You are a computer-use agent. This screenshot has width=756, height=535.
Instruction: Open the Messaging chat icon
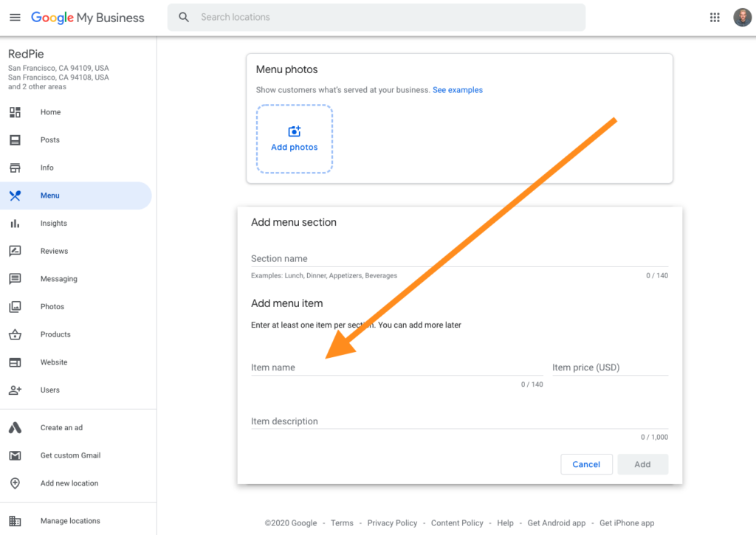(x=15, y=279)
